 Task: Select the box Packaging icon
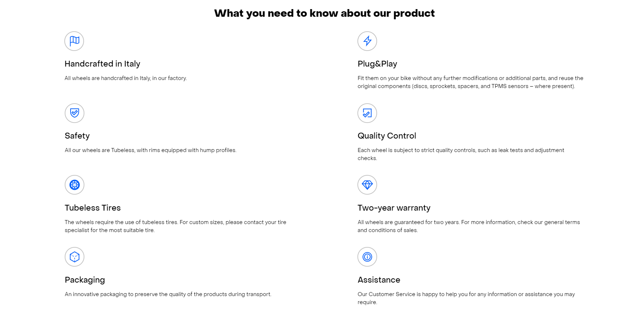[x=75, y=257]
